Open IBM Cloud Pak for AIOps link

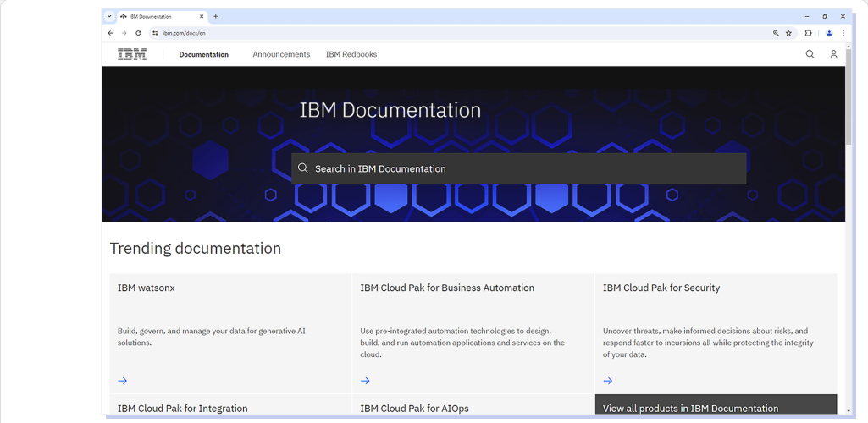(x=415, y=409)
